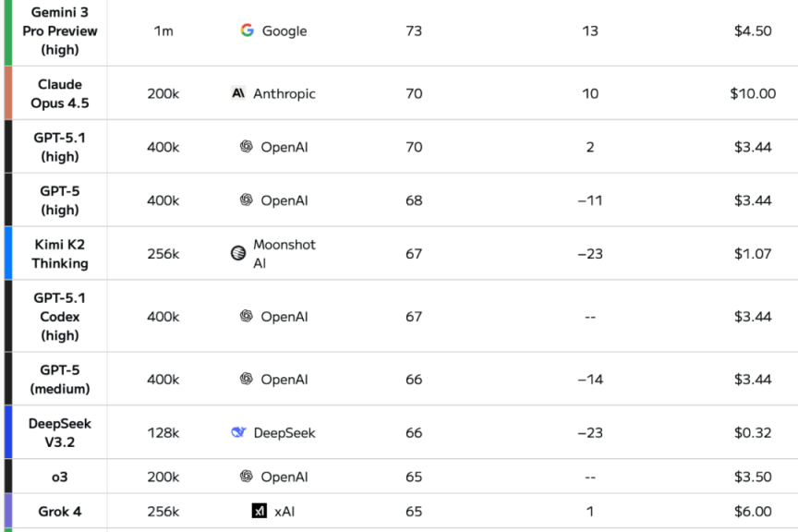Click the Grok 4 model name

pyautogui.click(x=58, y=511)
